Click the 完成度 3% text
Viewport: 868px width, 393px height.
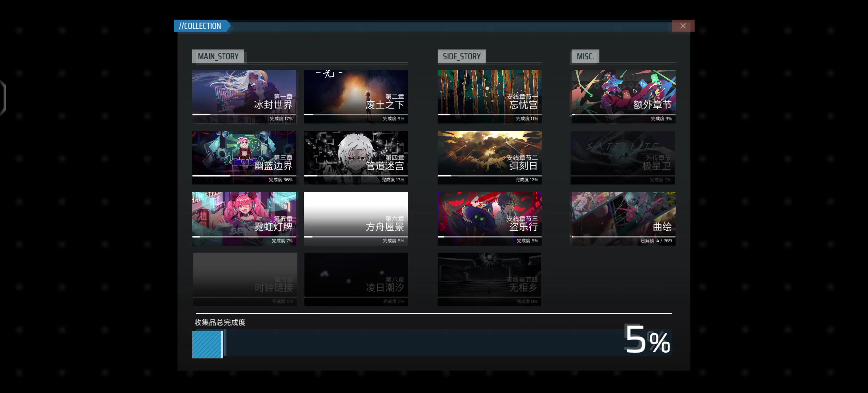pyautogui.click(x=661, y=119)
